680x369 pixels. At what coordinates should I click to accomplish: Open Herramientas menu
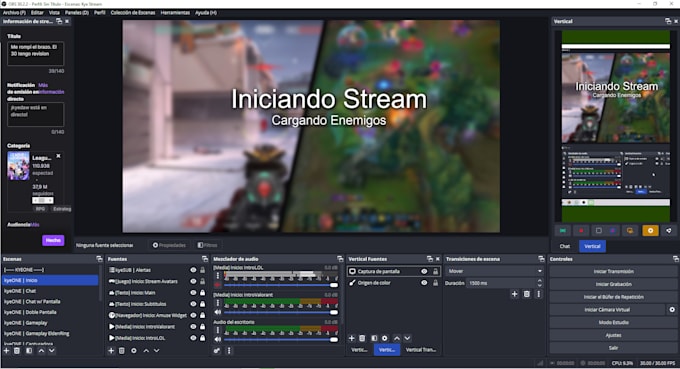pos(175,13)
